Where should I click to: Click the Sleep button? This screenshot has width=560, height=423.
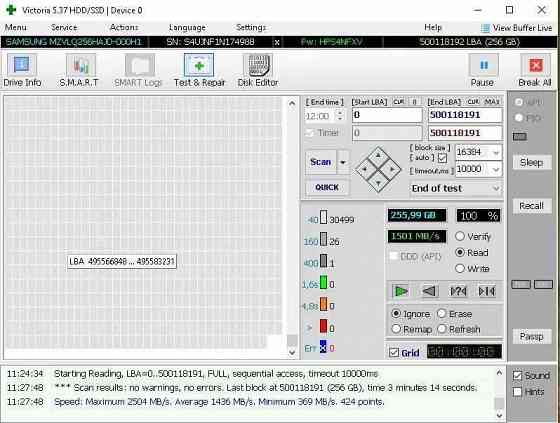click(x=531, y=163)
